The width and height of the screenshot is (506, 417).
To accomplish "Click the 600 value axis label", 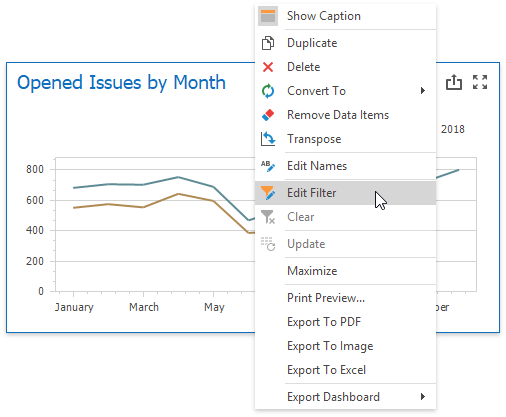I will coord(35,200).
